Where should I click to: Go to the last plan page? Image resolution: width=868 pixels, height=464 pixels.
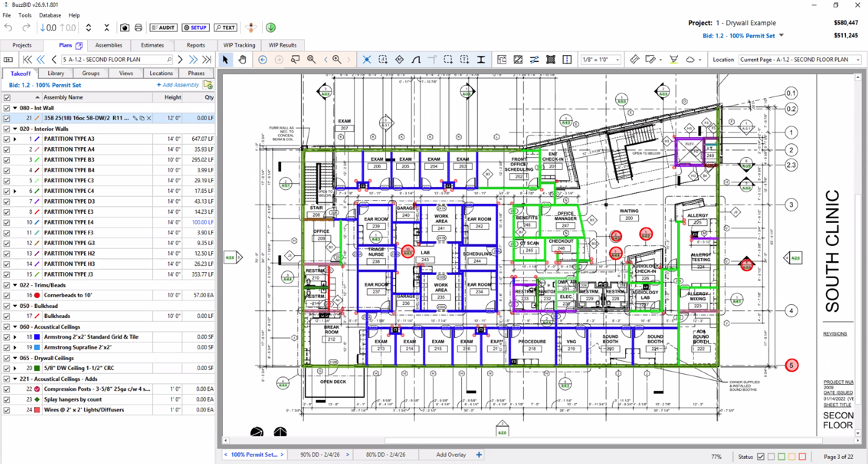pos(207,59)
